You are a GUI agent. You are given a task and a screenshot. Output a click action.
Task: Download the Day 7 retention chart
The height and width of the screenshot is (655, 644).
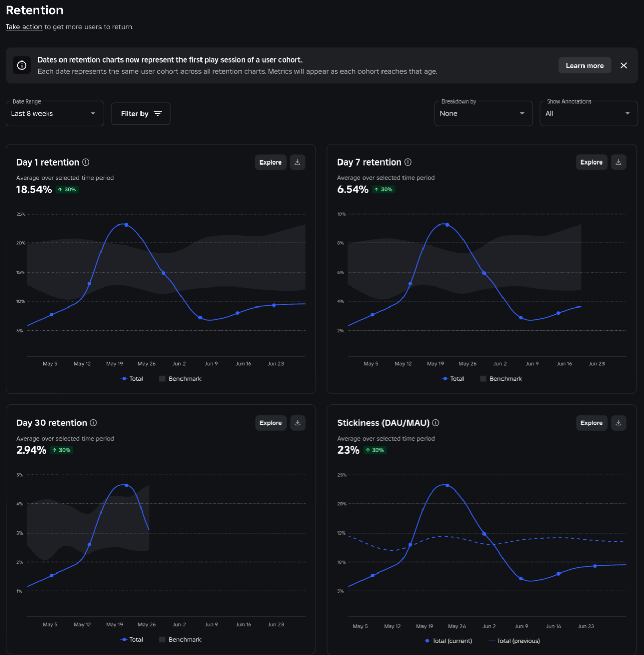(618, 162)
